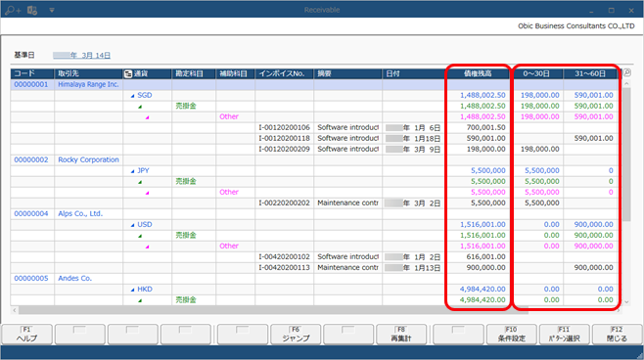Collapse the Other node under Himalaya Range
Viewport: 644px width, 360px height.
click(148, 117)
